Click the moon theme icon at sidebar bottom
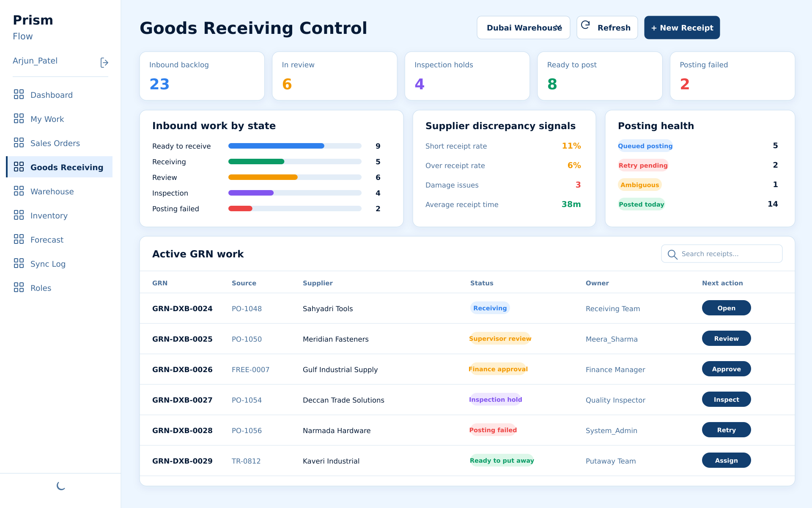The image size is (812, 508). [61, 486]
